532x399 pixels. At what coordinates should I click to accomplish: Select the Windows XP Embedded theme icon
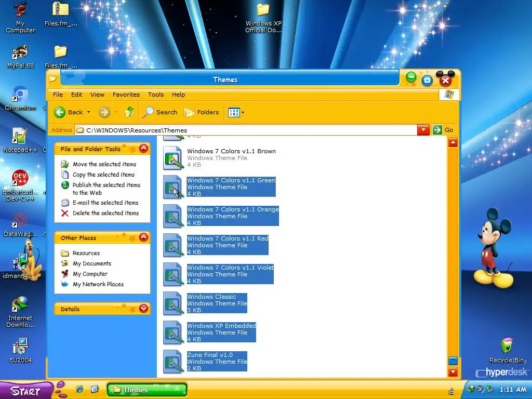pos(173,332)
